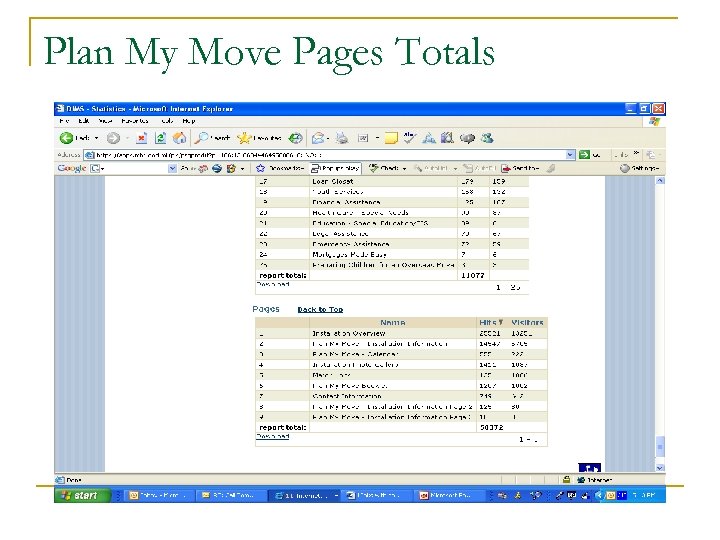Viewport: 720px width, 540px height.
Task: Sort Pages table by Visitors column
Action: coord(527,322)
